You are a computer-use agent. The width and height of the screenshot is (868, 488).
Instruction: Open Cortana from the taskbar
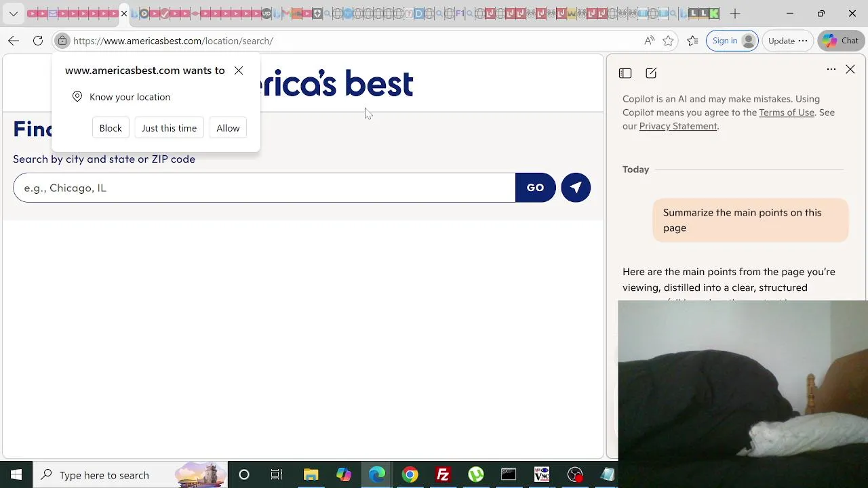coord(244,475)
